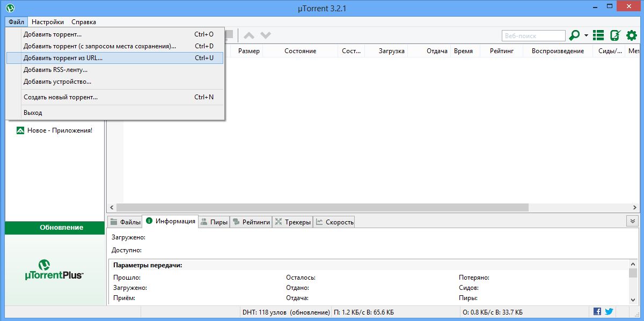The image size is (644, 321).
Task: Open the Настройки menu
Action: pyautogui.click(x=48, y=22)
